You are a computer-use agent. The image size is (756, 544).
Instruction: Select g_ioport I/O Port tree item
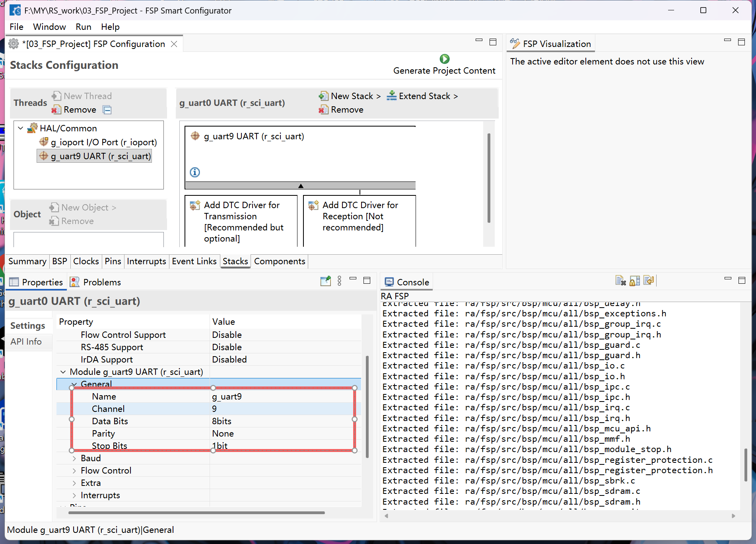point(98,142)
